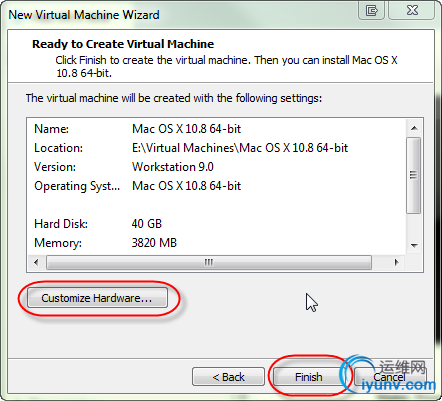Click the horizontal scrollbar right arrow

397,262
